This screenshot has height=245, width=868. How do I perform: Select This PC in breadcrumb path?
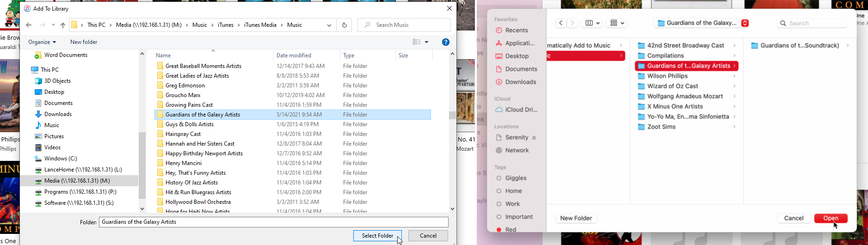click(96, 25)
